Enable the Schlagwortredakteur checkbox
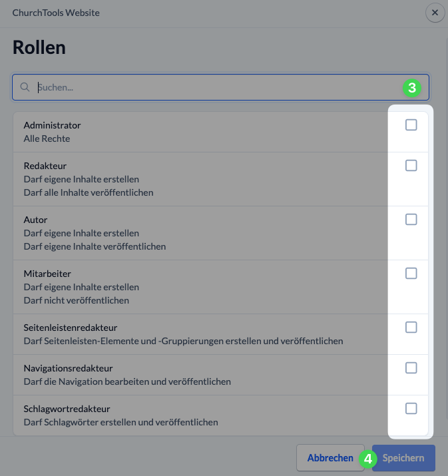 [x=411, y=409]
